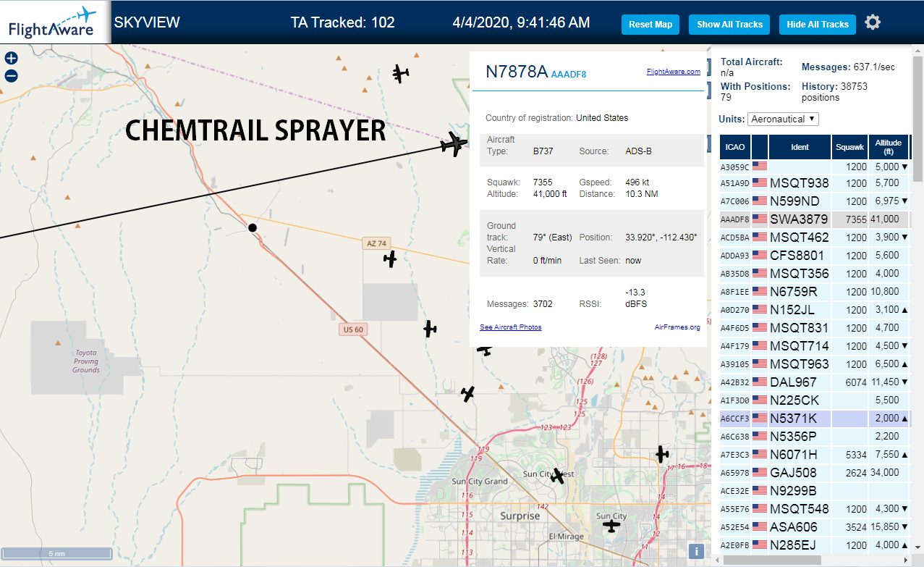Select N599ND row in aircraft list
924x567 pixels.
(x=814, y=201)
